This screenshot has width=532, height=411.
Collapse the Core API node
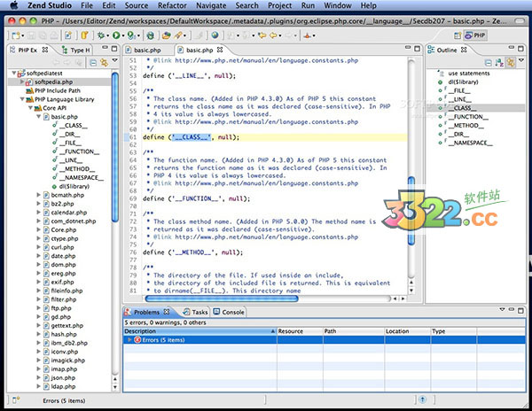pos(30,108)
